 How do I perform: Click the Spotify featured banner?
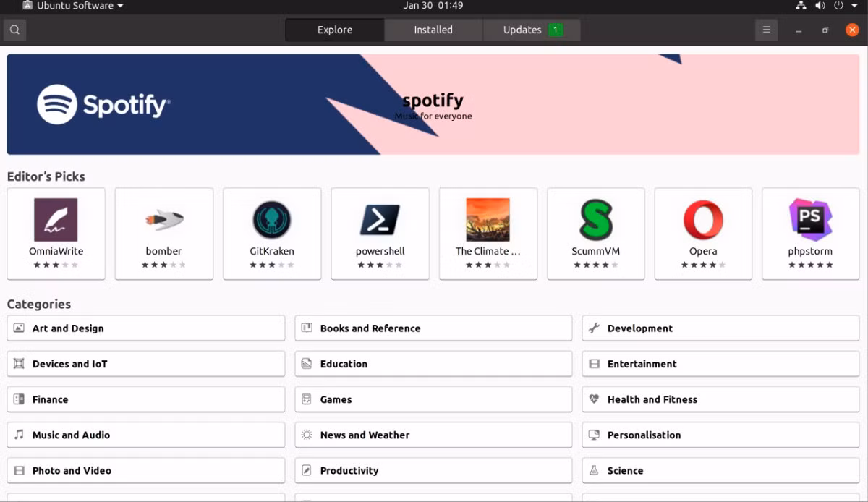(434, 104)
